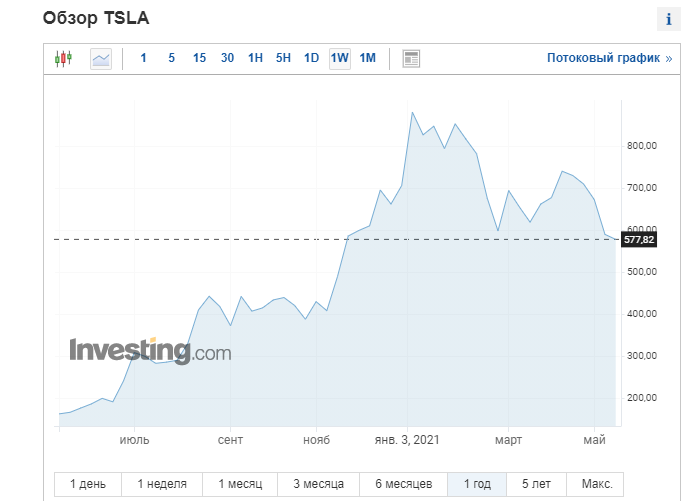Switch to the 1M monthly interval
The height and width of the screenshot is (501, 697).
click(368, 58)
